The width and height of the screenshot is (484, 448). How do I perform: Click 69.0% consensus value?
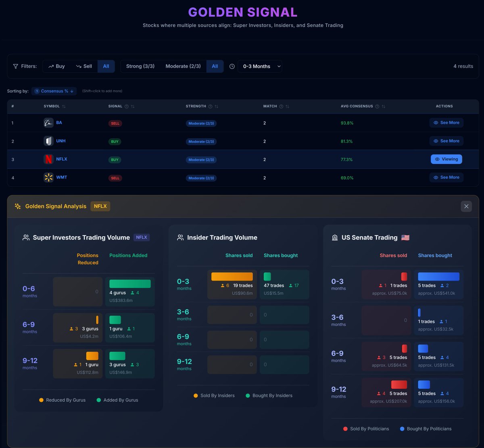[347, 177]
